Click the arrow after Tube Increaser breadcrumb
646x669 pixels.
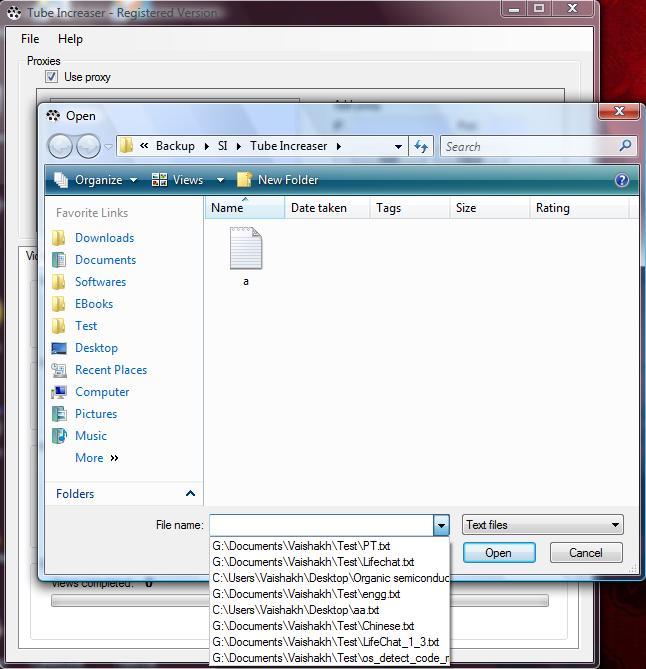pos(339,146)
